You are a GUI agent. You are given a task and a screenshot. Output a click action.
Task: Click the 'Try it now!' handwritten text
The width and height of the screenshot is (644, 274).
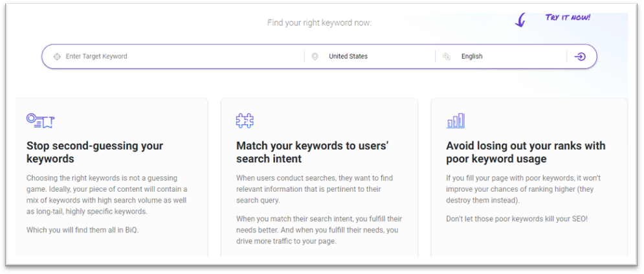tap(568, 17)
